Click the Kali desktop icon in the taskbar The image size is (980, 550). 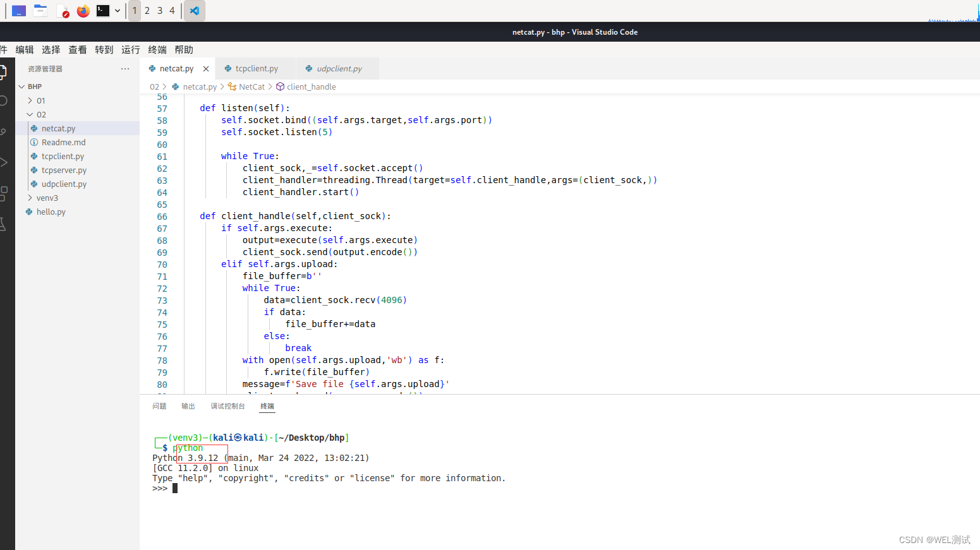19,11
